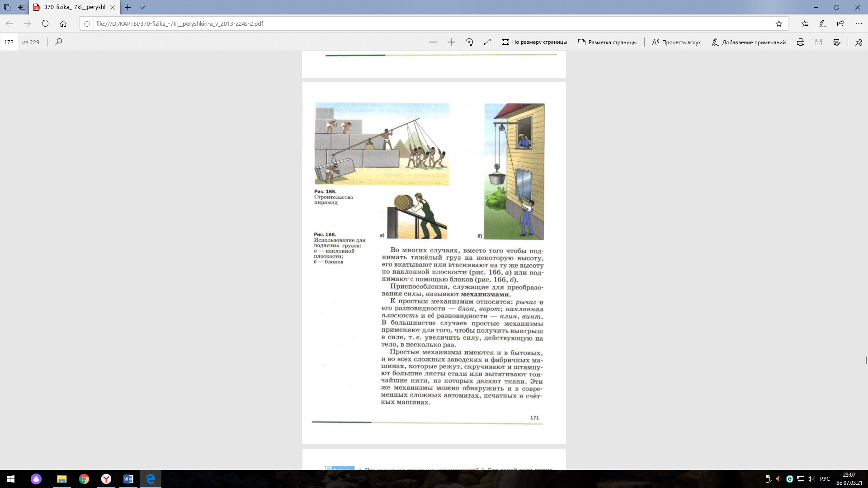Open Google Chrome from taskbar
This screenshot has width=868, height=488.
pyautogui.click(x=84, y=479)
